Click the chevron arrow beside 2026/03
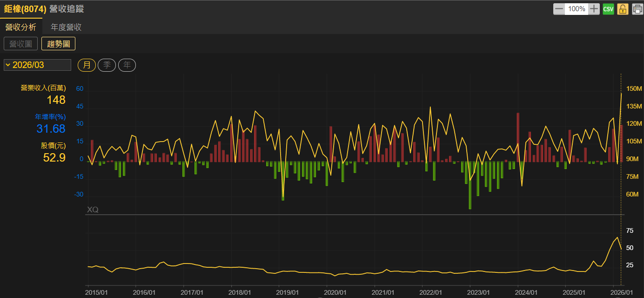 tap(8, 65)
